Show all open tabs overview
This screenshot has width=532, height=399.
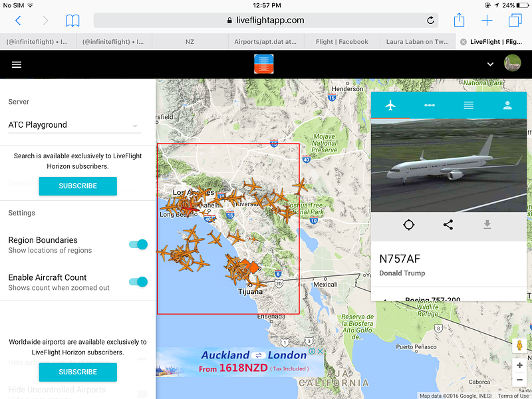pos(515,20)
